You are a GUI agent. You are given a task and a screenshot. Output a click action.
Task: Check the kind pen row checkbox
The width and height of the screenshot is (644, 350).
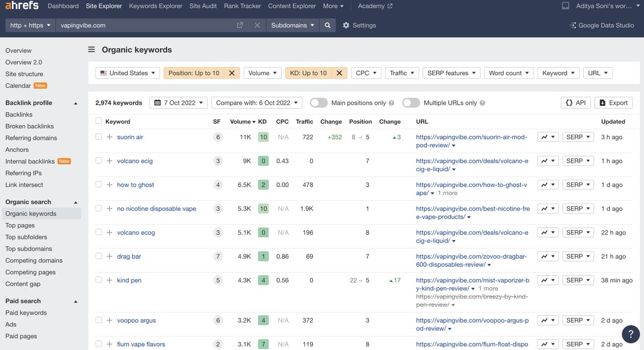[x=98, y=280]
